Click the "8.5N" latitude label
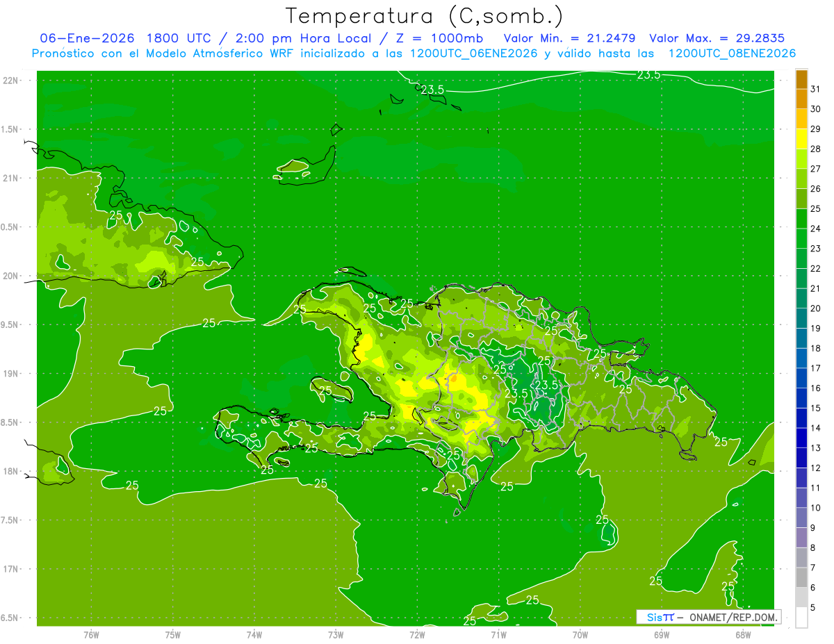 click(10, 422)
